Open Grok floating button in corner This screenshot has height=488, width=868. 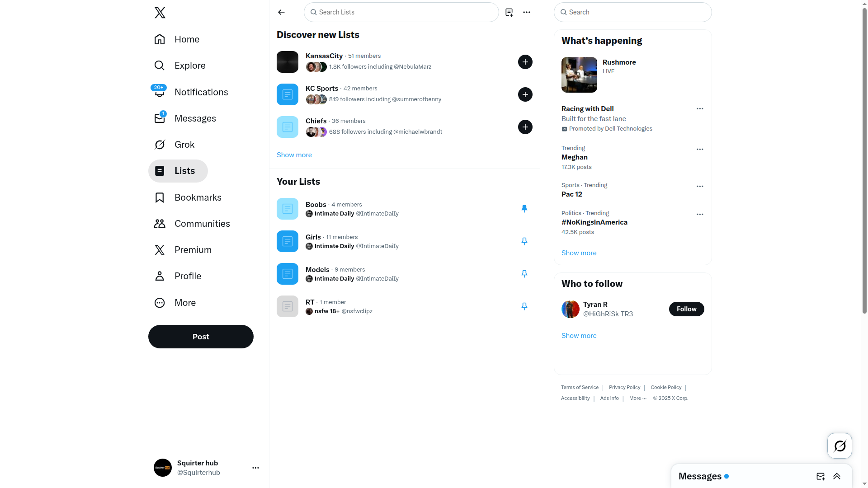pos(840,446)
